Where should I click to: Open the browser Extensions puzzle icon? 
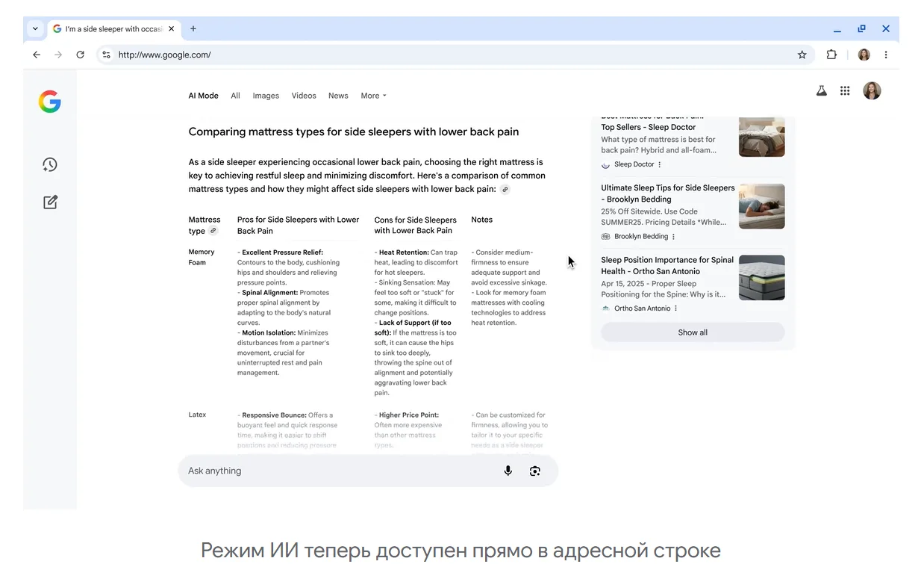click(x=831, y=55)
